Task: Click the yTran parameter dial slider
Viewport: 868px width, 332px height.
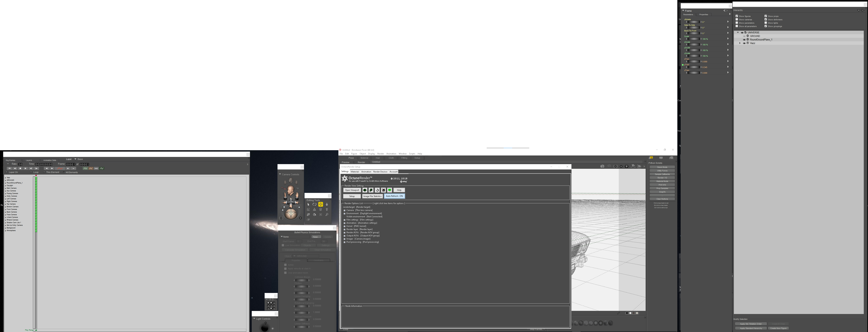Action: pos(693,67)
